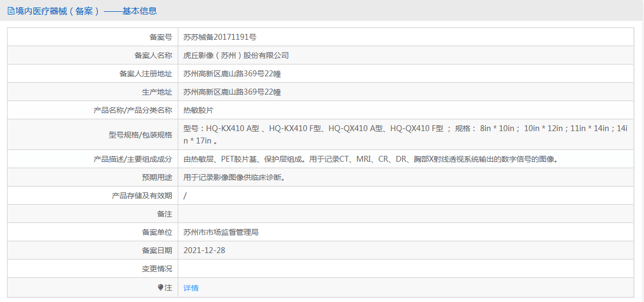The height and width of the screenshot is (302, 644).
Task: Click the lightbulb icon beside 注
Action: [x=161, y=287]
